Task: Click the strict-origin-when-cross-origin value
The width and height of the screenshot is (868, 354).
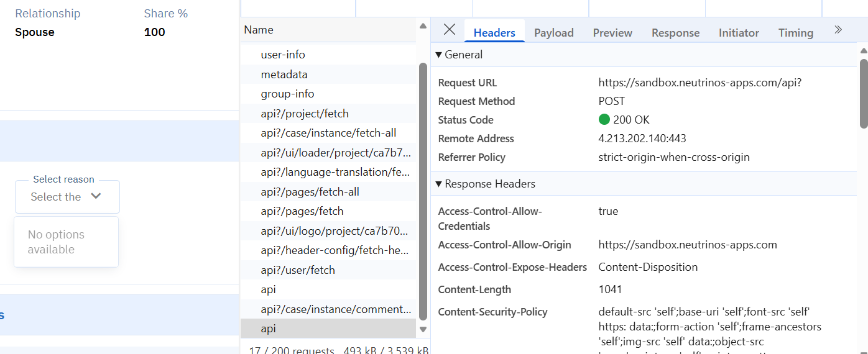Action: tap(674, 157)
